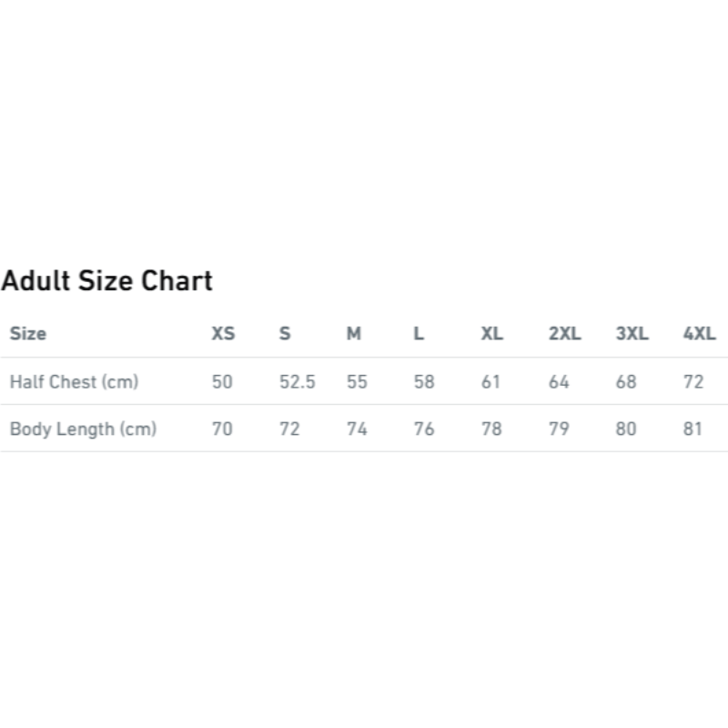Select the XS half chest value 50
The image size is (728, 728).
click(222, 382)
